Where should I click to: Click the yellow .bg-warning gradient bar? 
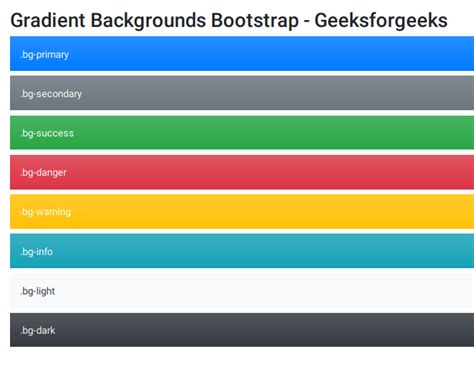tap(242, 212)
